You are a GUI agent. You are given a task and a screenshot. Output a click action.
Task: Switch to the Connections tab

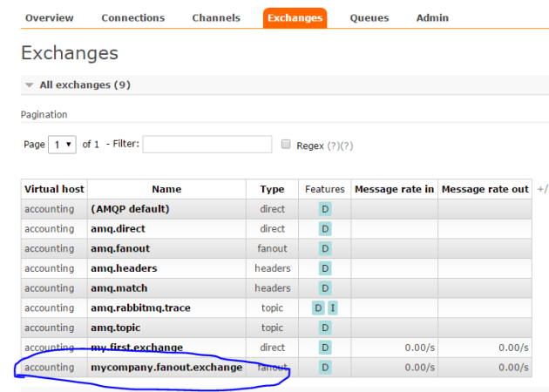click(x=133, y=17)
